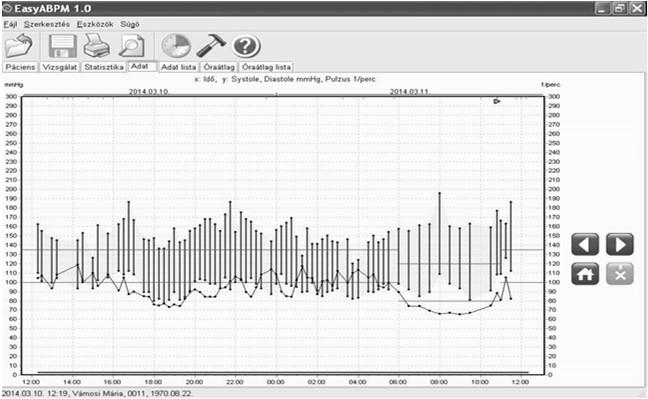Screen dimensions: 648x399
Task: Select the Adat tab
Action: point(143,66)
